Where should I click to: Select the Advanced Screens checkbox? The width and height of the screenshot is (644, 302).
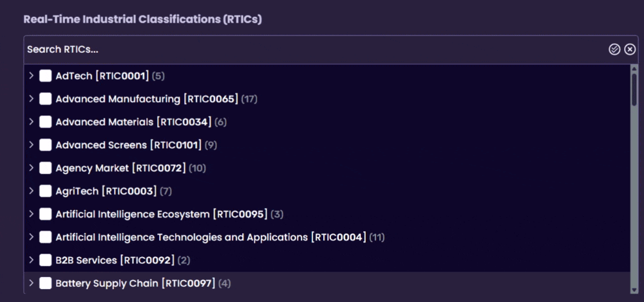[45, 145]
